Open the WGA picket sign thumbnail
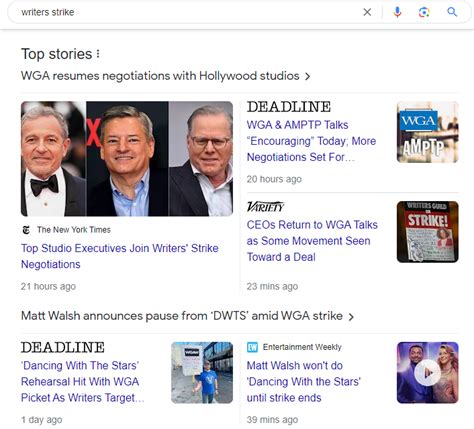This screenshot has height=429, width=474. [202, 373]
